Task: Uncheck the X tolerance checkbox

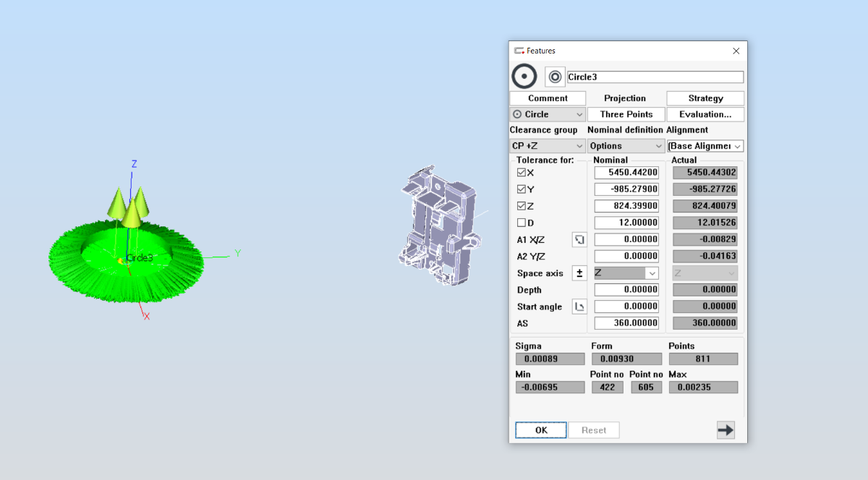Action: coord(522,173)
